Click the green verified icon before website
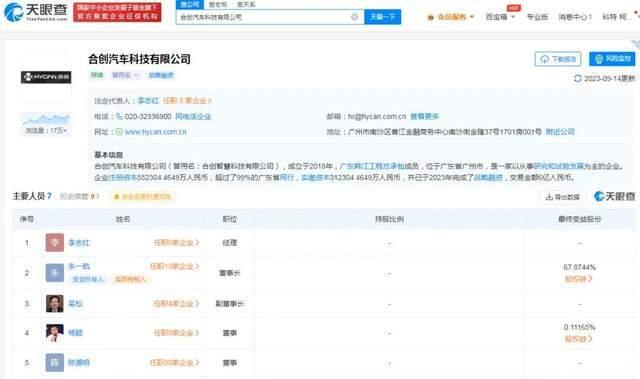 point(119,132)
